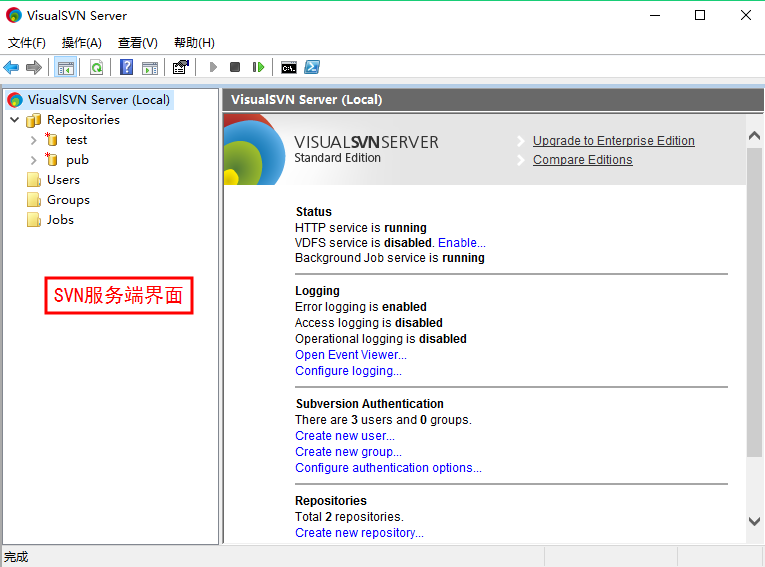This screenshot has height=567, width=765.
Task: Open the 帮助(H) menu
Action: pos(194,43)
